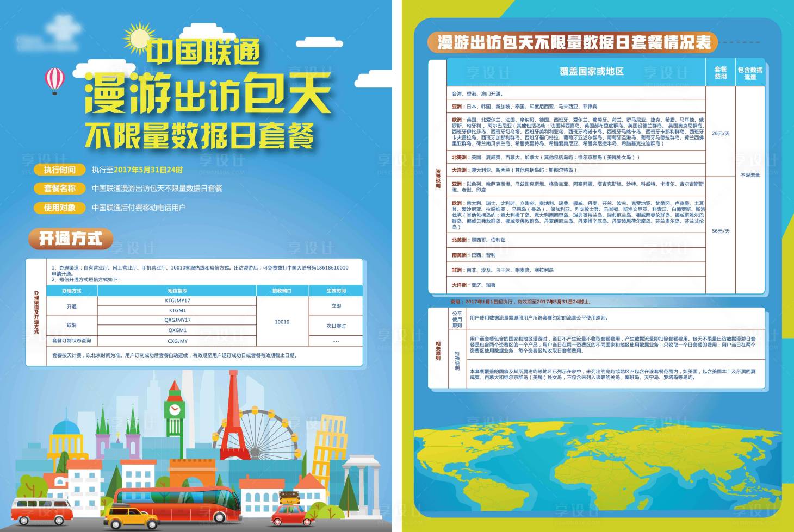The height and width of the screenshot is (532, 794).
Task: Click the row 非洲：南非、埃及
Action: (x=576, y=270)
